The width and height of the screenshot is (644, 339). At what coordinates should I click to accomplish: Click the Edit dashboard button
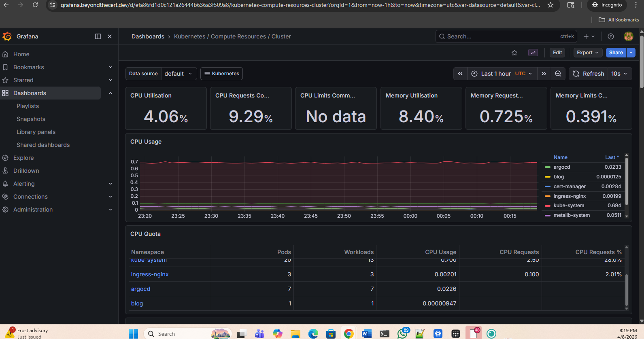(557, 53)
